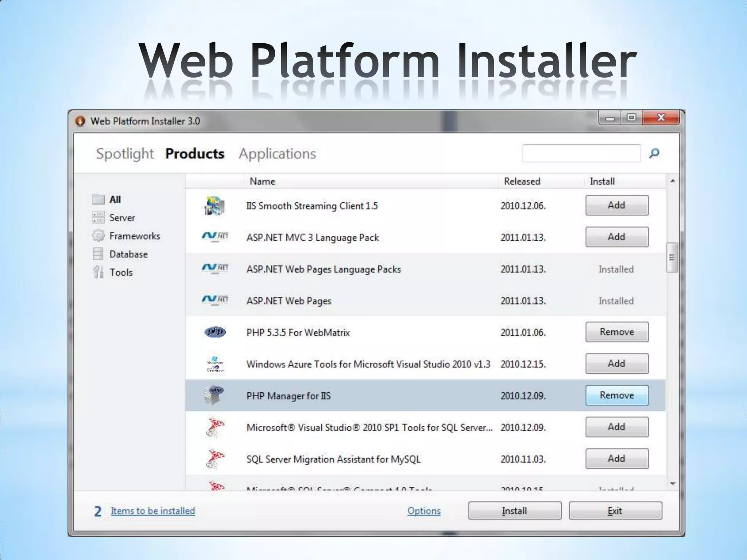Screen dimensions: 747x560
Task: Click the product list scrollbar thumb
Action: tap(672, 257)
